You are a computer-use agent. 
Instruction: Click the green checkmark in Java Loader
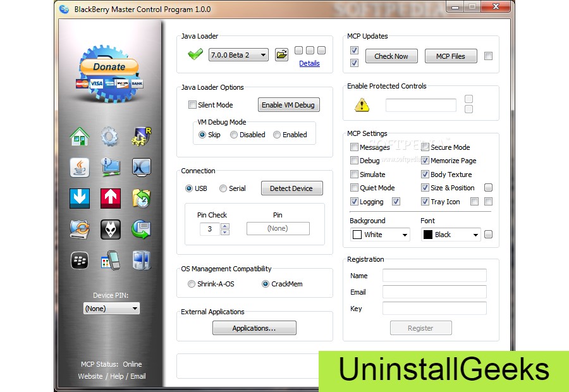[x=195, y=54]
